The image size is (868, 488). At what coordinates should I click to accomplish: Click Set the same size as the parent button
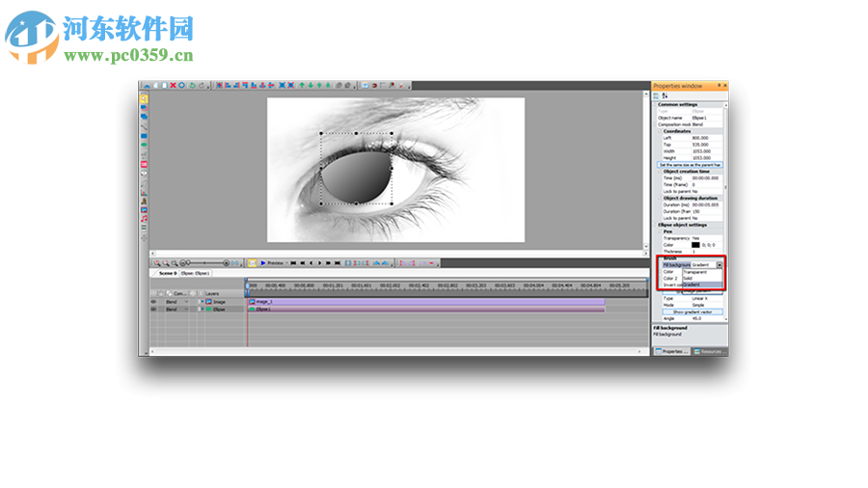[690, 165]
